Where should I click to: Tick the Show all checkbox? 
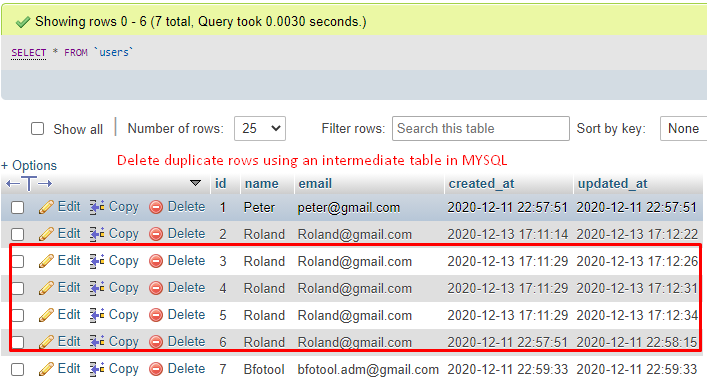(x=37, y=129)
